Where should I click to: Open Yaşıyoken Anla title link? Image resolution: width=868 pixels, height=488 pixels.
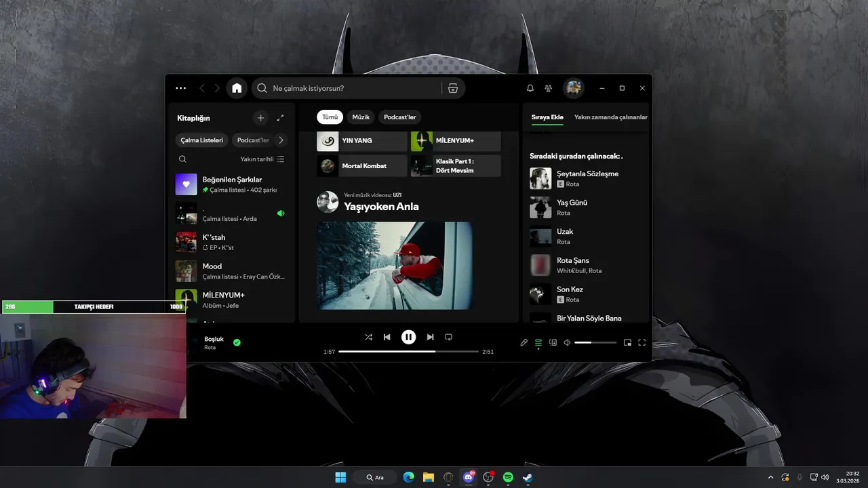[381, 207]
